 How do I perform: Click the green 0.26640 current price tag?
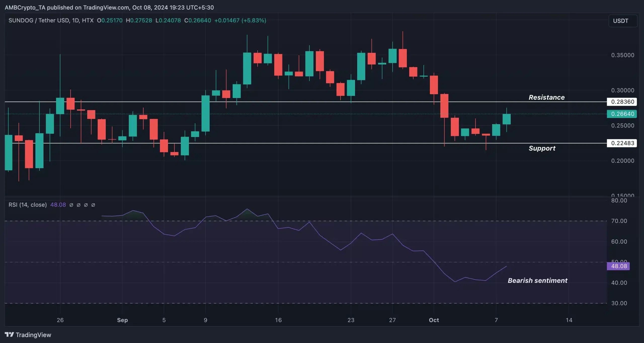coord(622,114)
